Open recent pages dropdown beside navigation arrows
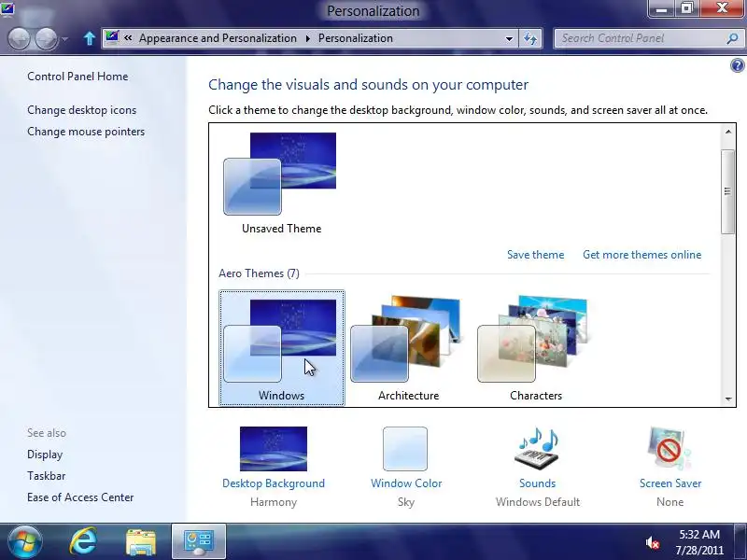 point(65,39)
